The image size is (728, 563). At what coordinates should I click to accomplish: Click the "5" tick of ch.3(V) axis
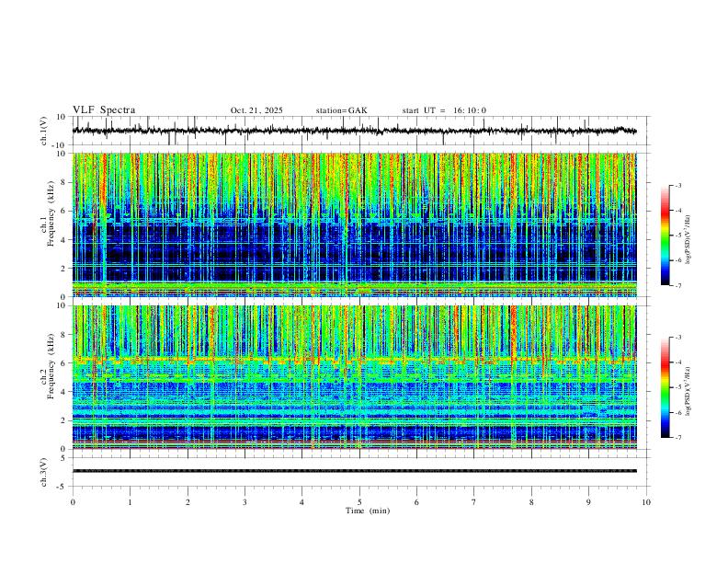pos(64,458)
